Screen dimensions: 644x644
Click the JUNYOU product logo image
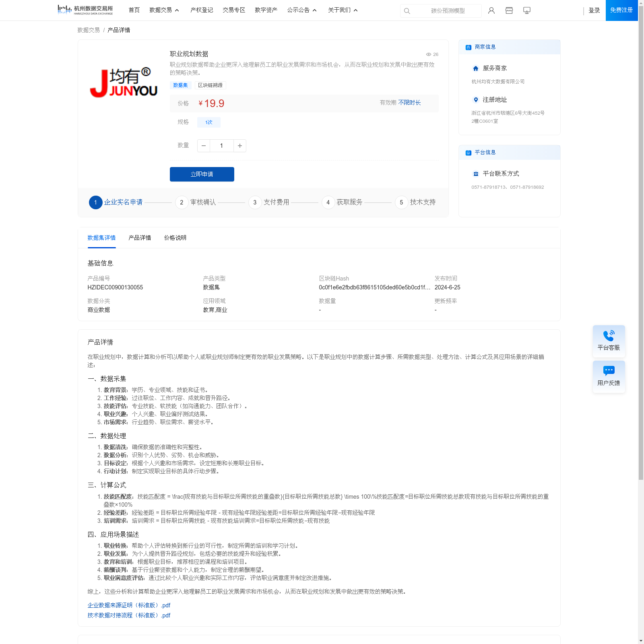tap(124, 83)
